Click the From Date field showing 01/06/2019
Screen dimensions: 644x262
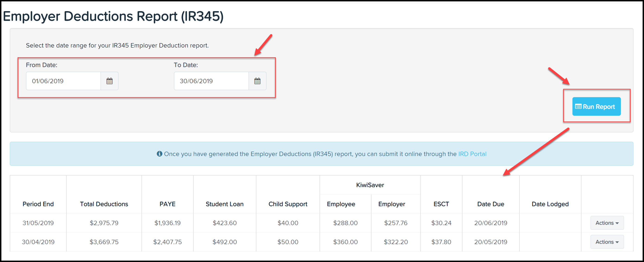click(x=63, y=81)
